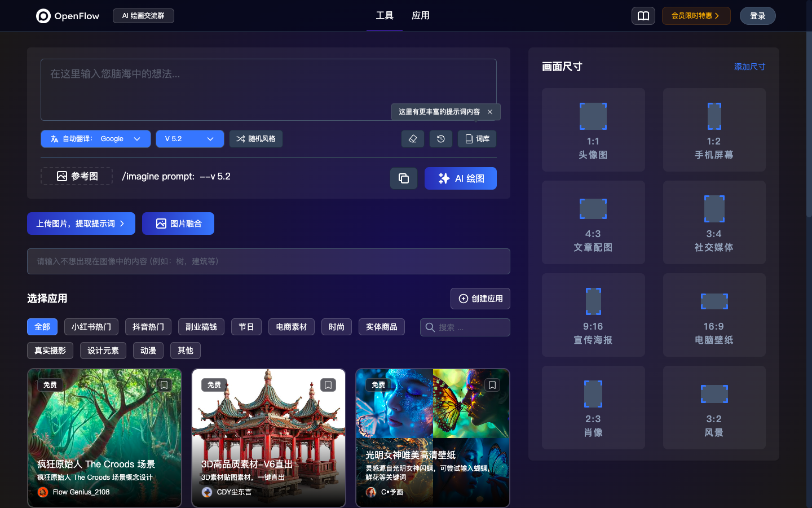Click the OpenFlow logo
Image resolution: width=812 pixels, height=508 pixels.
coord(68,16)
